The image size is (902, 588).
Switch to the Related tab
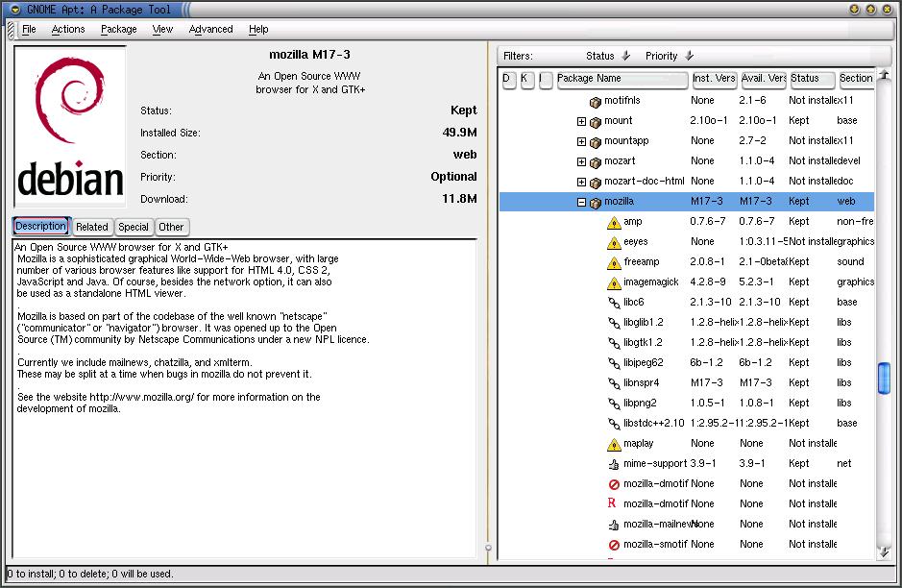91,227
